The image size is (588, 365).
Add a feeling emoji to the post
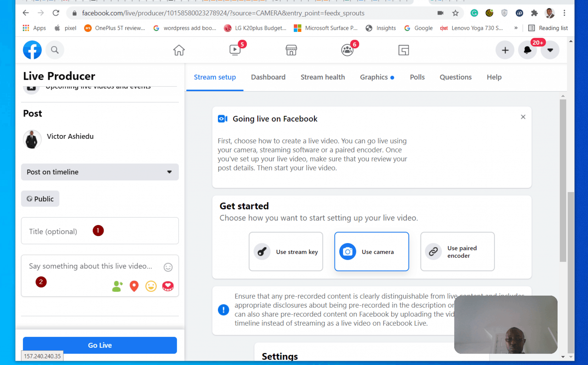pos(151,286)
